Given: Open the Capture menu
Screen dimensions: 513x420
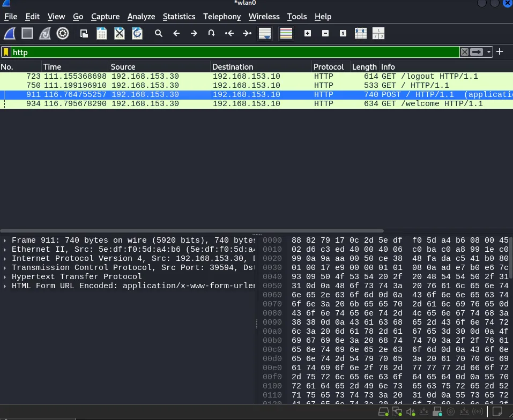Looking at the screenshot, I should pos(105,17).
